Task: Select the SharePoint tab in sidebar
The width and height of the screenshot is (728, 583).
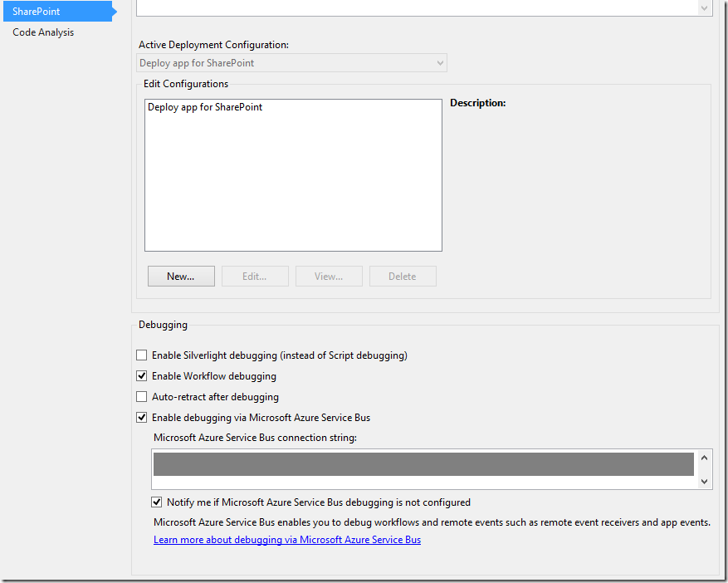Action: [x=37, y=12]
